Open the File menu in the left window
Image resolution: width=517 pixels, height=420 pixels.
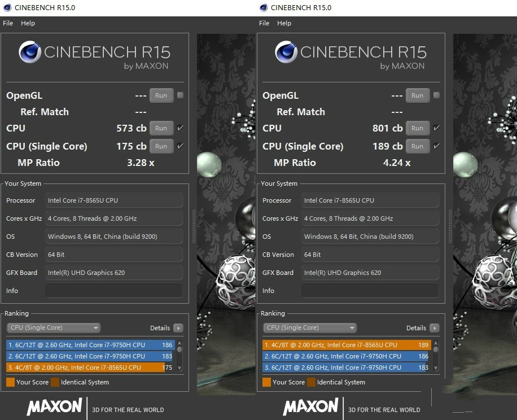click(x=8, y=23)
